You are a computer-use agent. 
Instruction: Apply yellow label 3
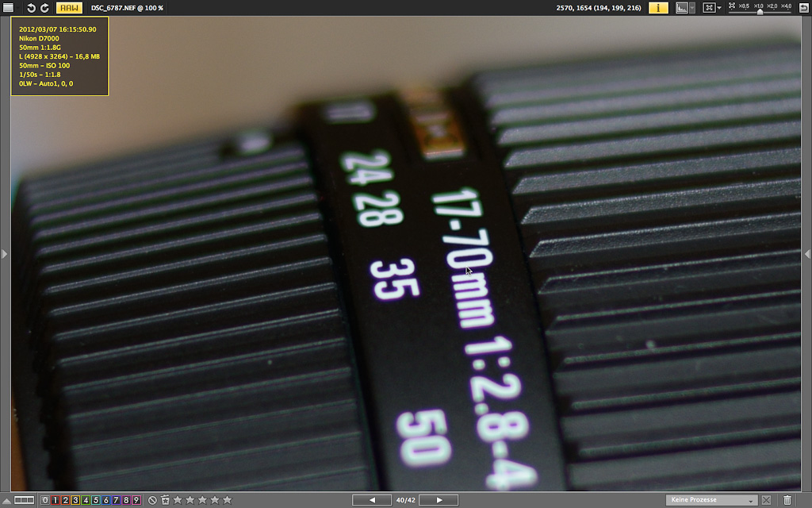75,500
